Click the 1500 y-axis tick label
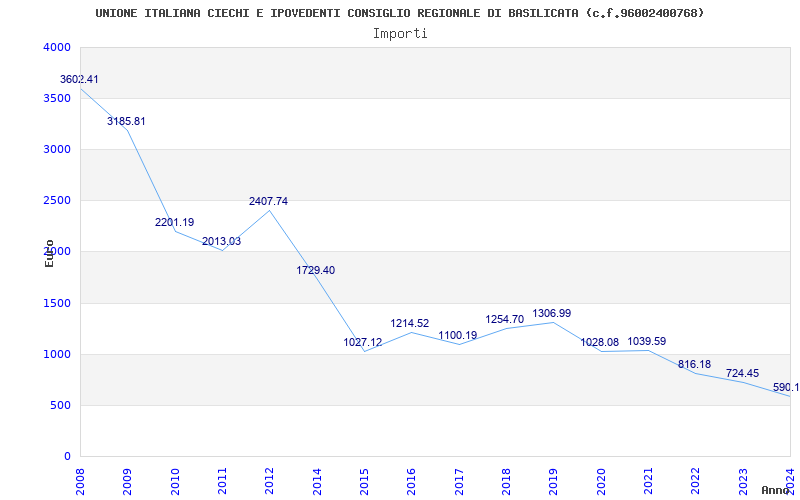800x500 pixels. pos(57,304)
